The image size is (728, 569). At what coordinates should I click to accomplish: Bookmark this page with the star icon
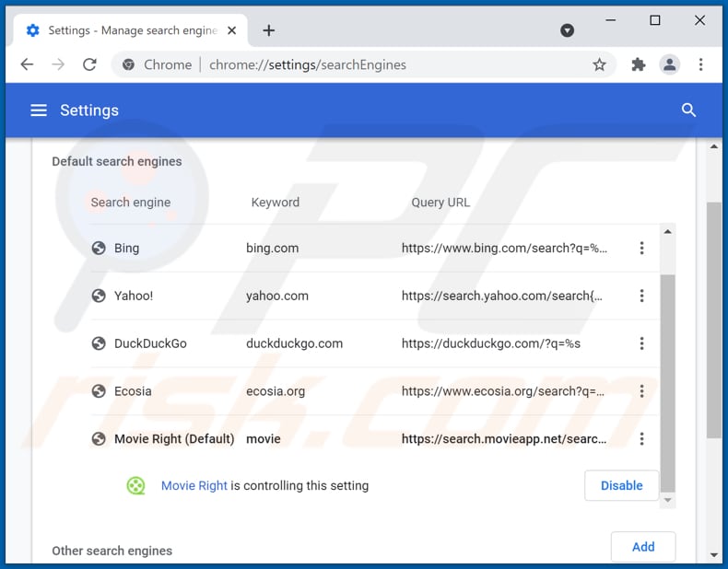[x=599, y=64]
